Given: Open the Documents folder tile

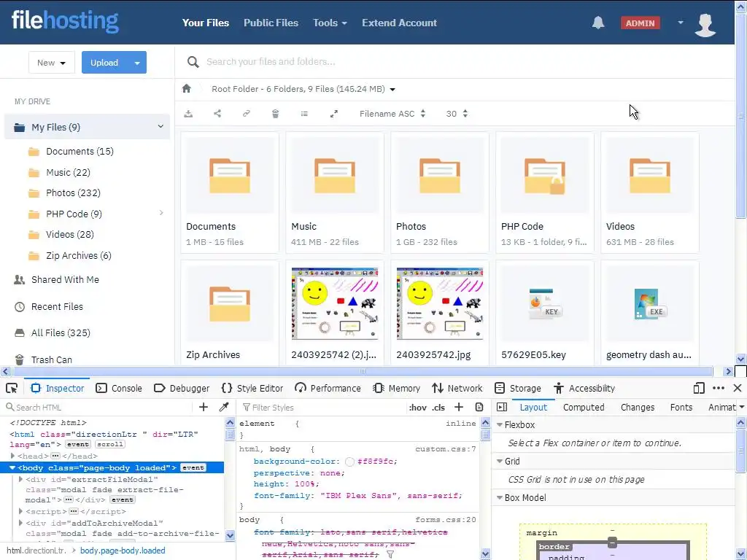Looking at the screenshot, I should coord(230,192).
